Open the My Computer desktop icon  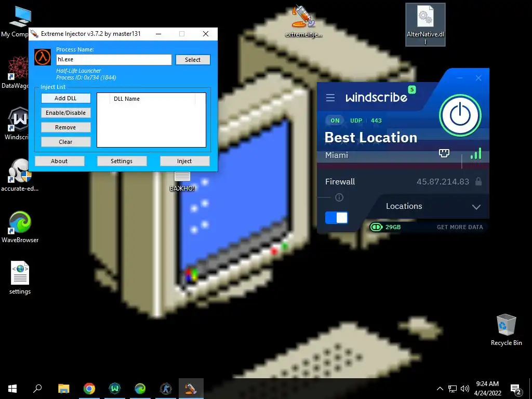pos(19,22)
